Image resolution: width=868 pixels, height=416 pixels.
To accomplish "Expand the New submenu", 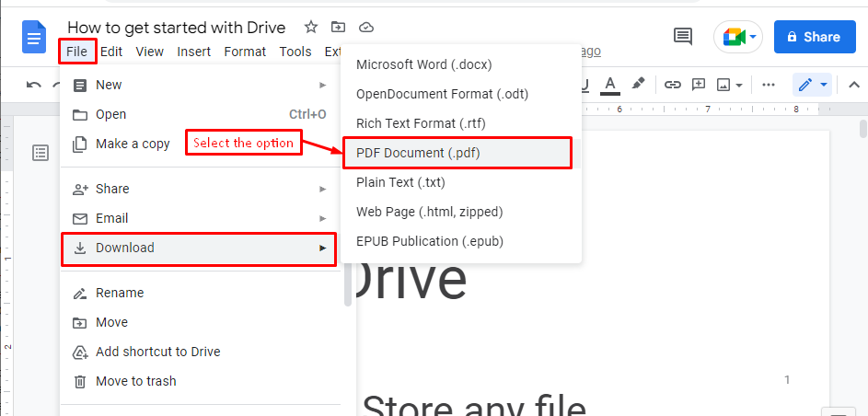I will click(201, 86).
